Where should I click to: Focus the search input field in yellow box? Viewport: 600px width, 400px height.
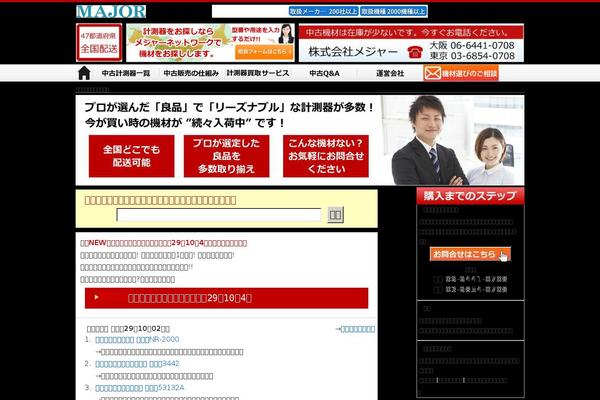[218, 215]
